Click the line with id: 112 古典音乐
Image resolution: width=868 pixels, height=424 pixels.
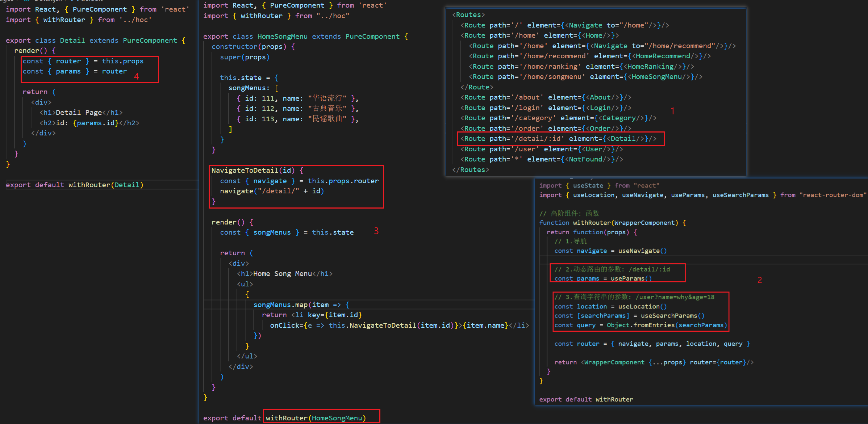click(297, 109)
